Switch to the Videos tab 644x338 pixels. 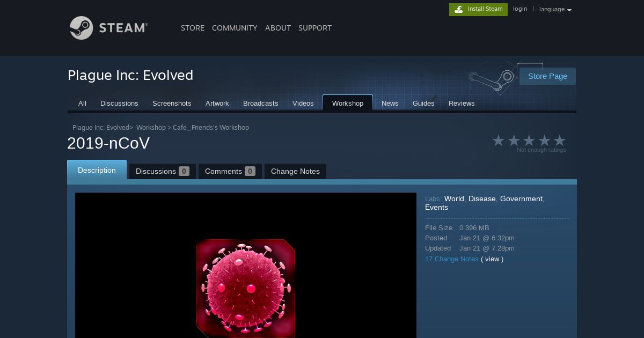(x=303, y=104)
